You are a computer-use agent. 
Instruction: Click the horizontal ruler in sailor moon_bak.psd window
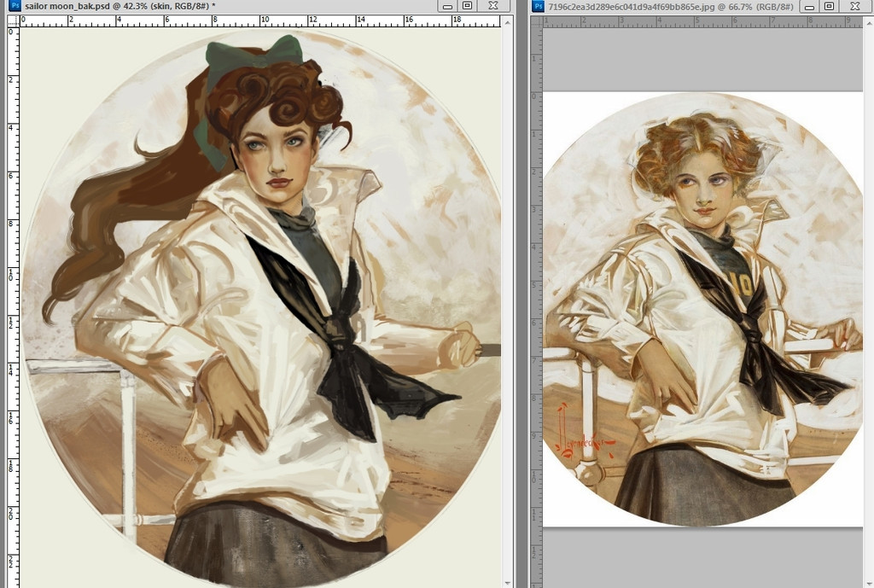coord(259,21)
